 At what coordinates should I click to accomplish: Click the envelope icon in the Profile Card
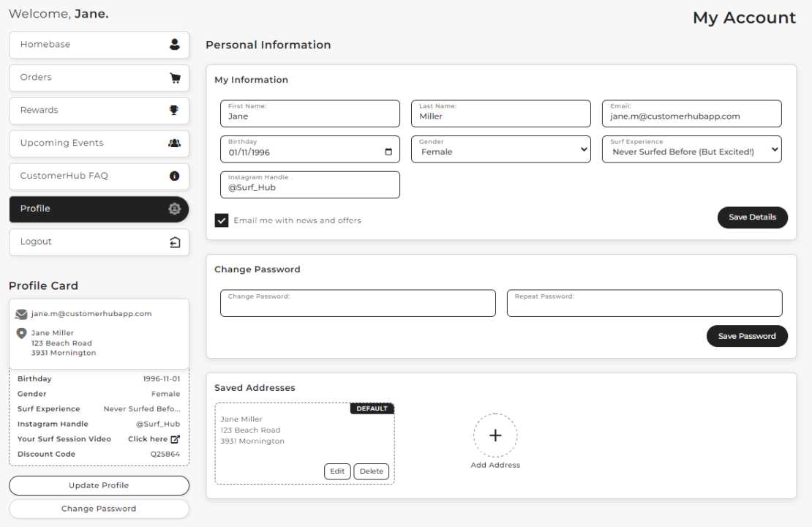tap(20, 313)
